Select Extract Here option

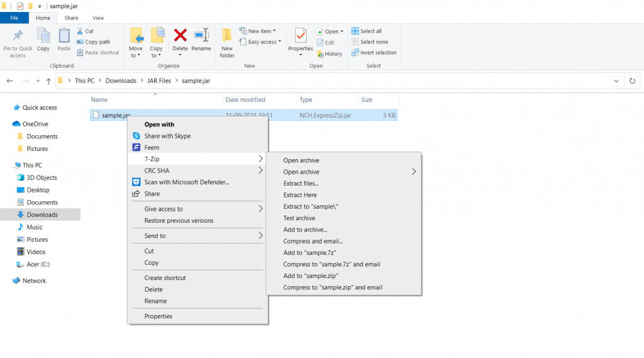343,195
